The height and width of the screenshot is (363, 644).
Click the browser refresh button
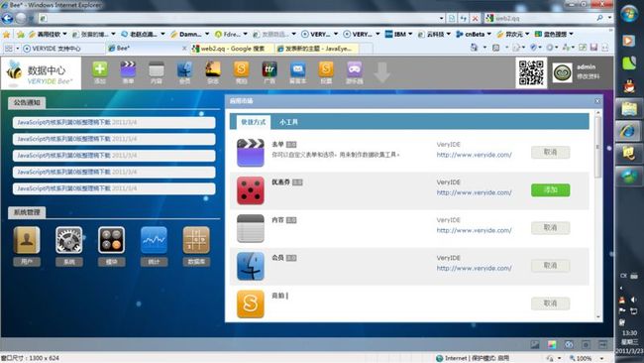point(464,18)
